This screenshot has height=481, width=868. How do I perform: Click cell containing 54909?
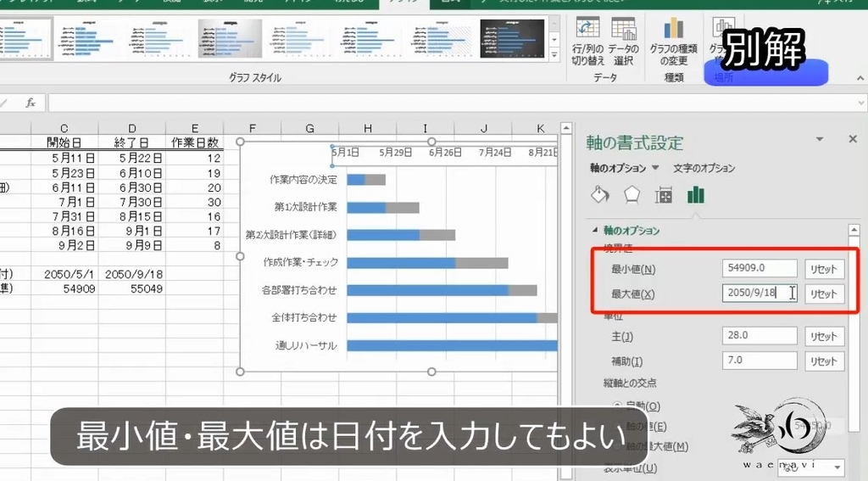coord(64,288)
